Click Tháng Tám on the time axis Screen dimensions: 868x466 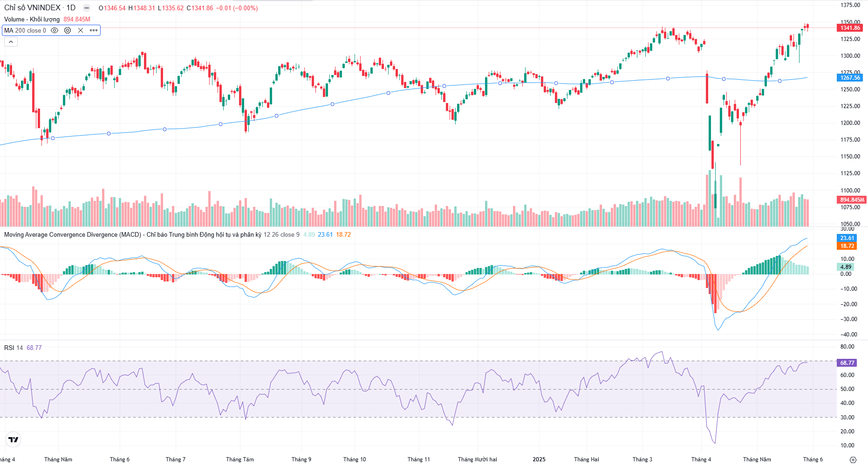pyautogui.click(x=240, y=459)
